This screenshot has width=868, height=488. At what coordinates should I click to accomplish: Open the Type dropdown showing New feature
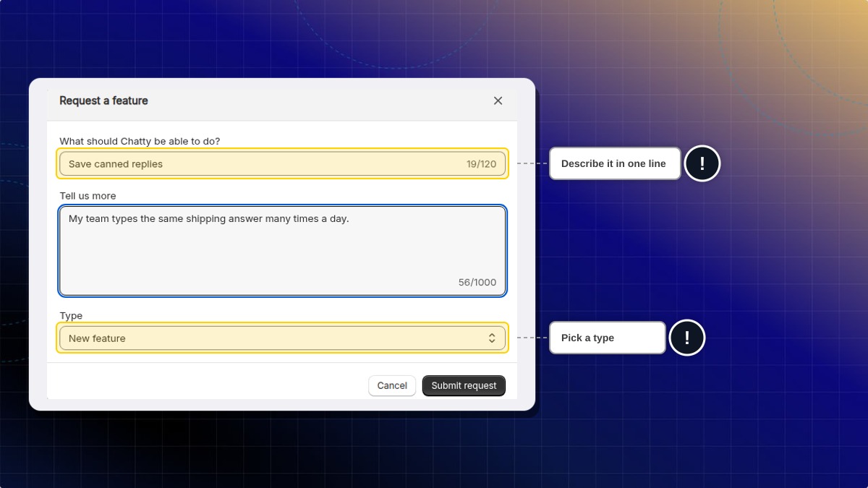(x=282, y=338)
